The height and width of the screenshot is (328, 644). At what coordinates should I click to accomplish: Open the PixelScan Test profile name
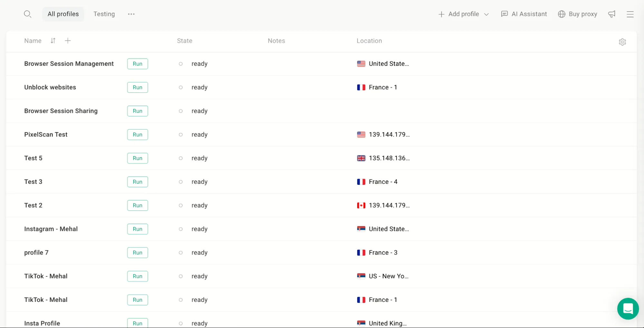coord(46,134)
